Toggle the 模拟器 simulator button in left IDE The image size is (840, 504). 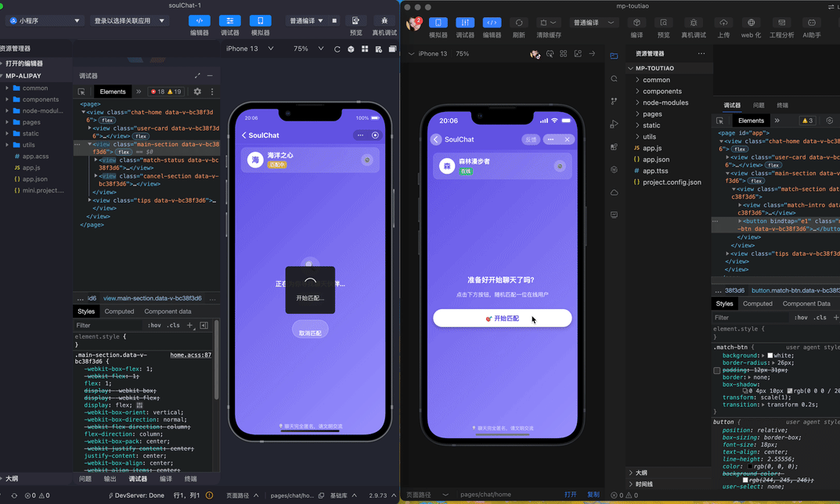point(260,21)
